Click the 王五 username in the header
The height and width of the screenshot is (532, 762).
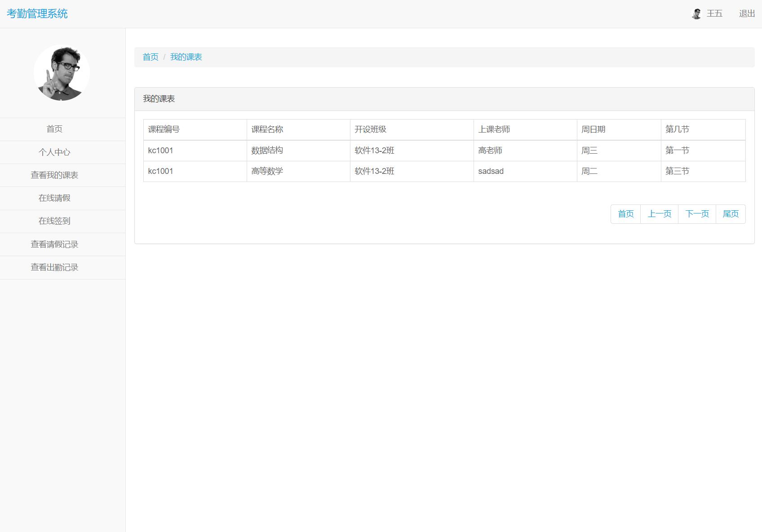click(714, 14)
